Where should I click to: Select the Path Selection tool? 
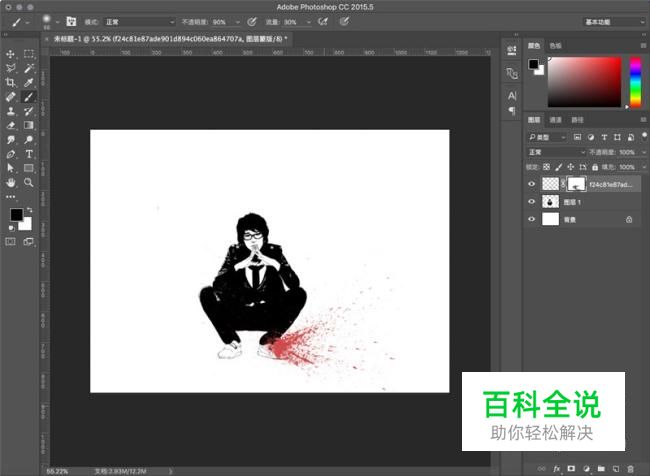[x=10, y=168]
